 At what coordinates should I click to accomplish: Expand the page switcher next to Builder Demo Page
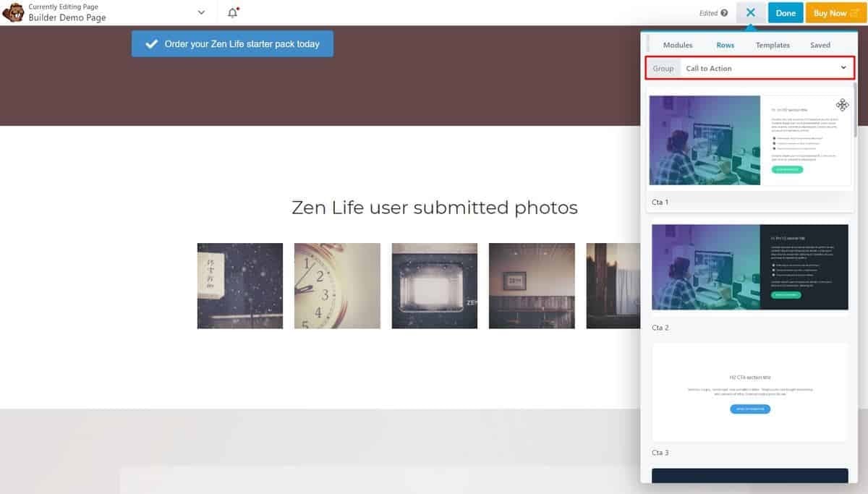tap(200, 12)
